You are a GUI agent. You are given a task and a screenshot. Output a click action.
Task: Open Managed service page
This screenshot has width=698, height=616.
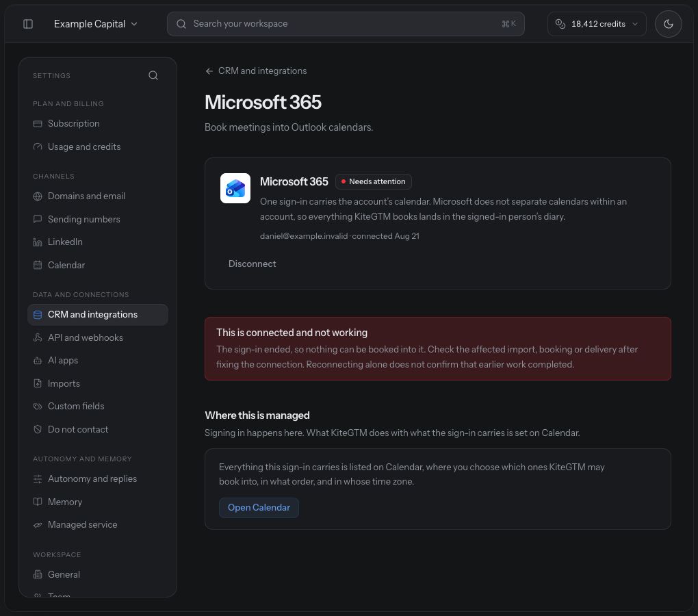click(x=97, y=525)
